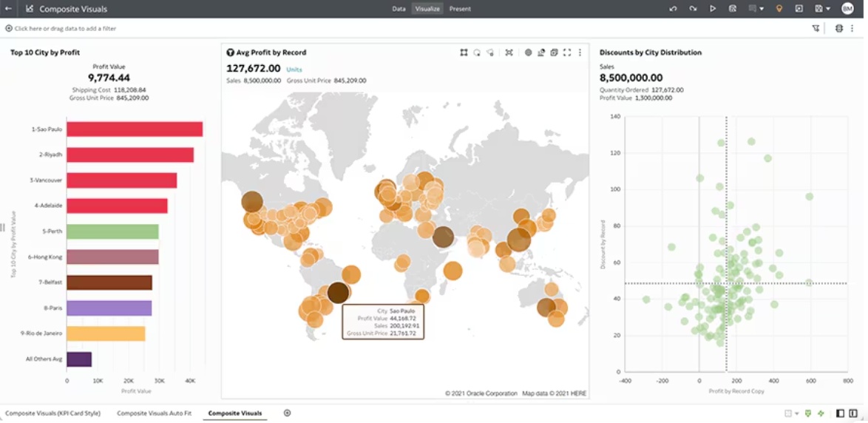Click the mauve 6-Hong Kong bar
868x423 pixels.
[x=113, y=257]
